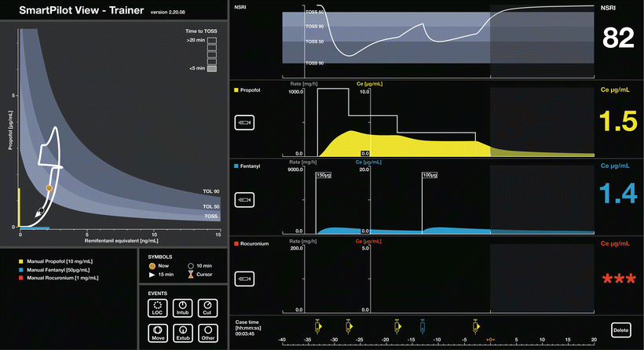This screenshot has height=350, width=644.
Task: Click the Delete button
Action: coord(620,330)
